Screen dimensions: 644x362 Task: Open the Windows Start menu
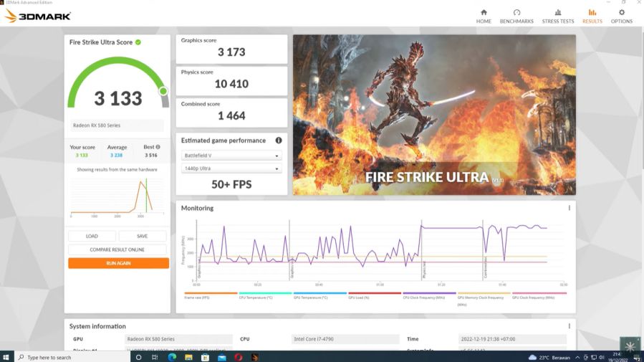pos(6,357)
